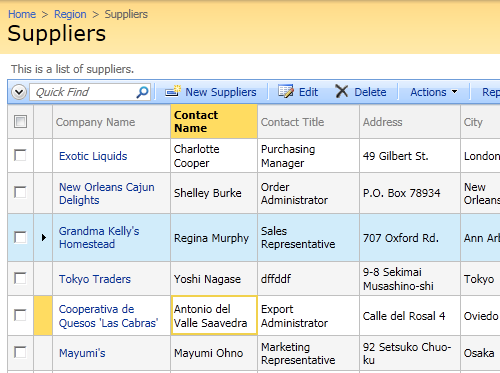Click the Oviedo city cell
This screenshot has height=373, width=500.
tap(481, 316)
